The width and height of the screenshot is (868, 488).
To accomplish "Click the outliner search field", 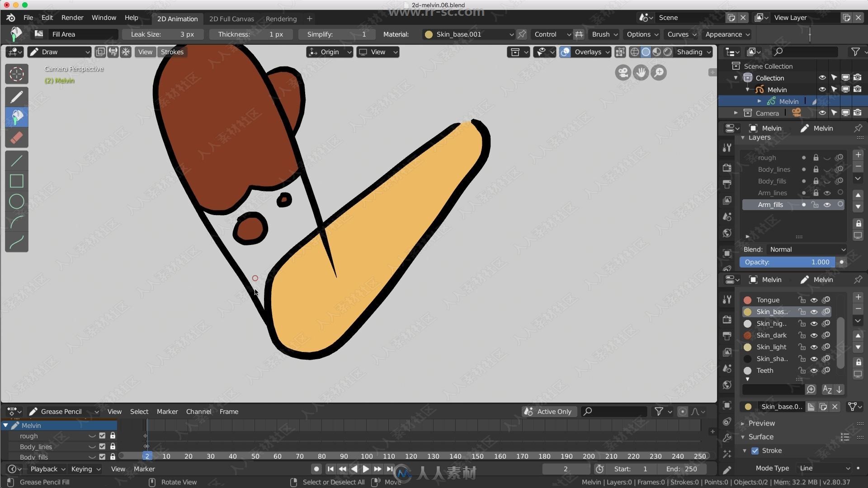I will tap(805, 52).
